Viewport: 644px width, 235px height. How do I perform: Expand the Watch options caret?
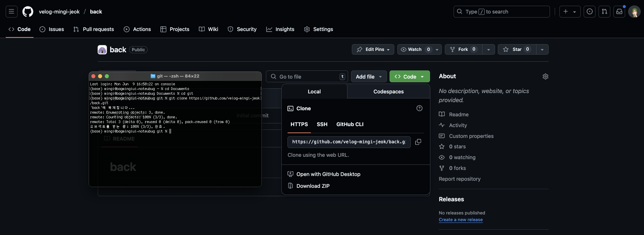coord(437,50)
